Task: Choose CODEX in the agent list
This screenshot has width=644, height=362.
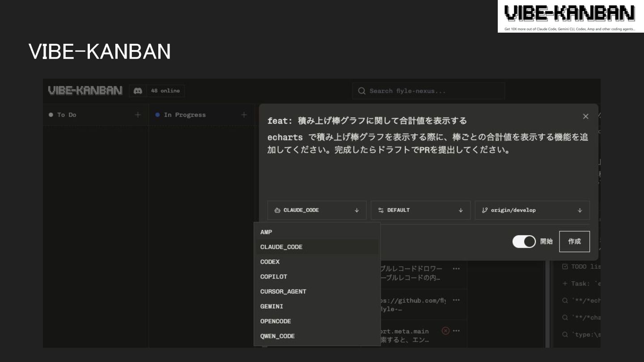Action: click(x=317, y=261)
